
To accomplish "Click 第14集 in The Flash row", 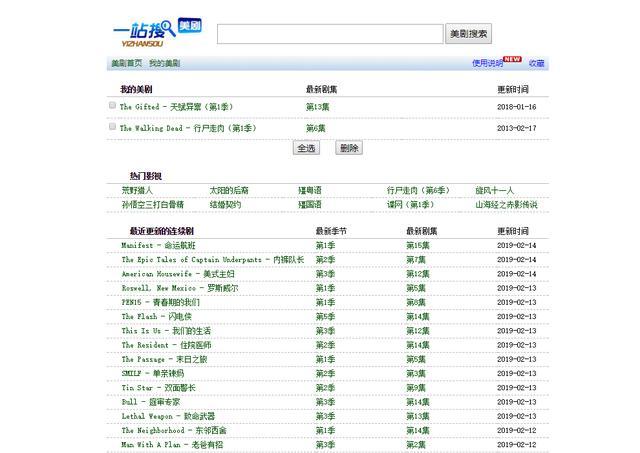I will click(x=418, y=317).
